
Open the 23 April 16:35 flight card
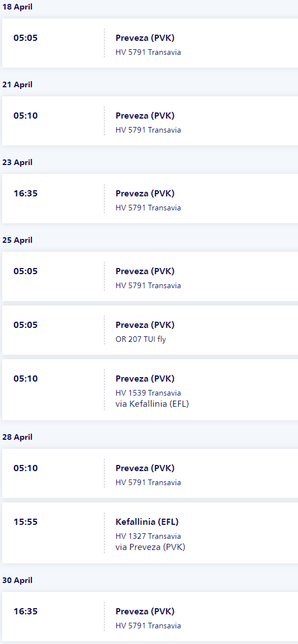point(150,199)
